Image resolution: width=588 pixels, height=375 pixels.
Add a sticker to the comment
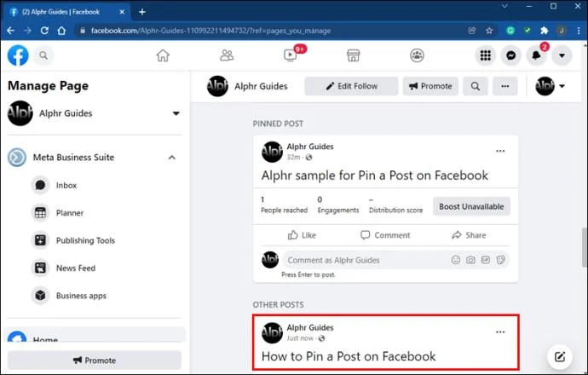click(x=500, y=260)
